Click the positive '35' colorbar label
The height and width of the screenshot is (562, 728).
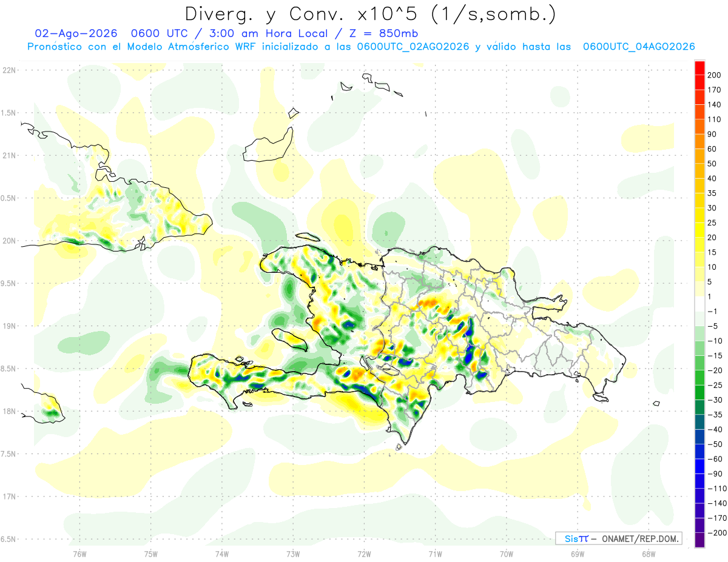(x=712, y=193)
